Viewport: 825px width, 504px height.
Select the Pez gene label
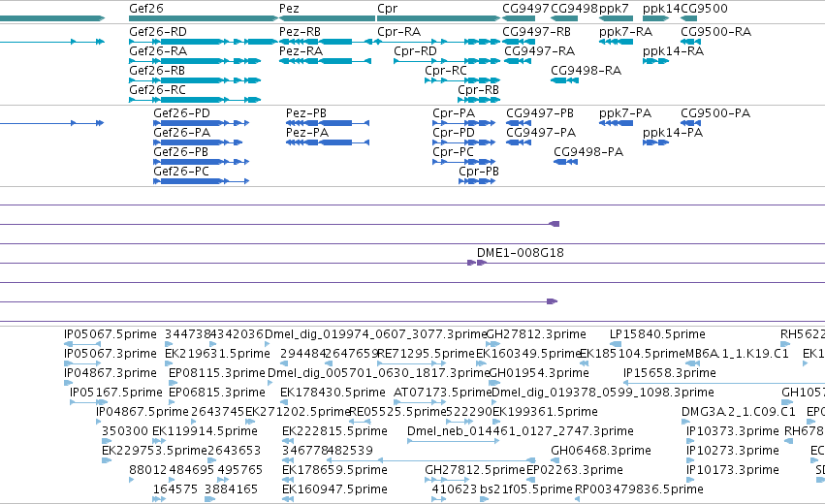[x=289, y=9]
